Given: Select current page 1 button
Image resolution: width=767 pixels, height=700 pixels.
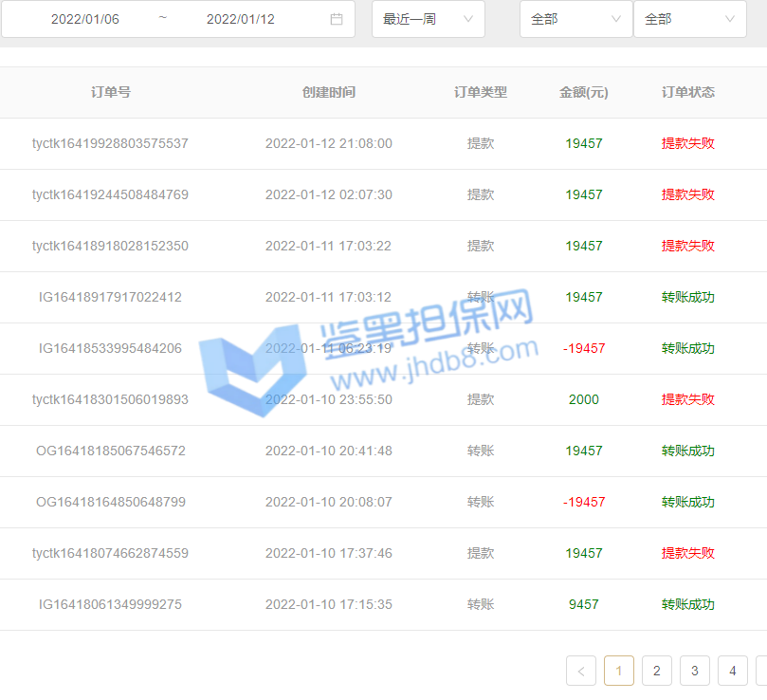Looking at the screenshot, I should click(x=619, y=671).
